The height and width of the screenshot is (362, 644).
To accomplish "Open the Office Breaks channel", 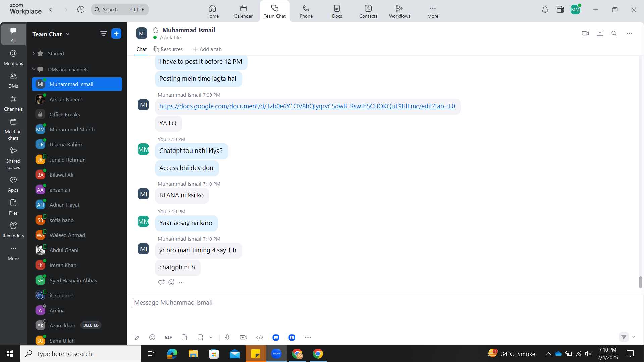I will pyautogui.click(x=77, y=114).
